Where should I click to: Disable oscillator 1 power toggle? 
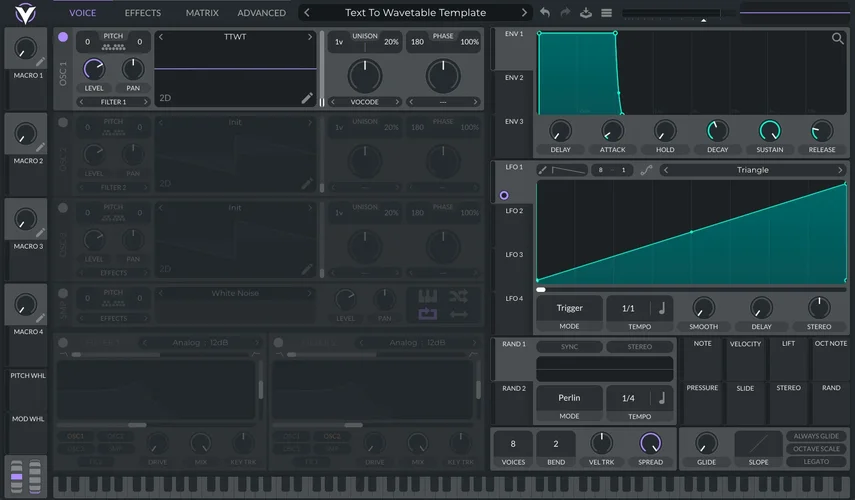coord(63,37)
